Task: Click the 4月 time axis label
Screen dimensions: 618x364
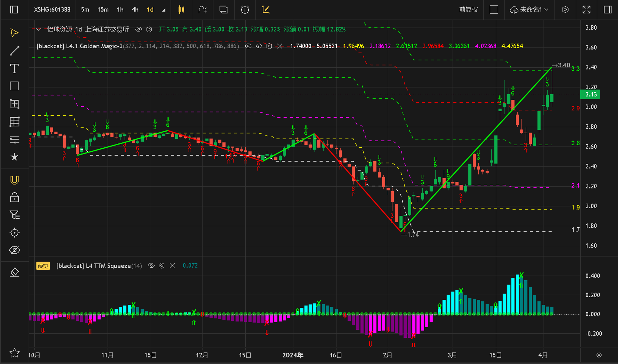Action: click(543, 355)
